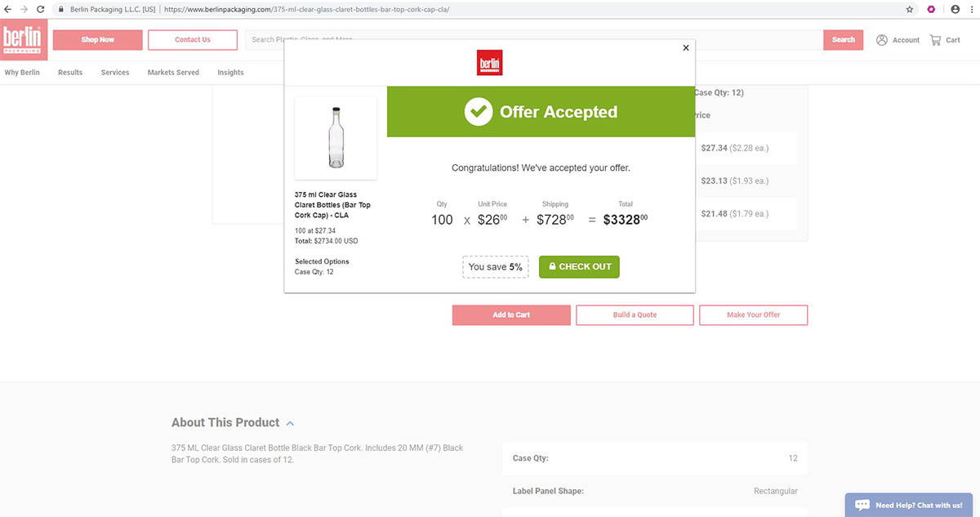Click the About This Product heading
The width and height of the screenshot is (980, 517).
pyautogui.click(x=225, y=422)
